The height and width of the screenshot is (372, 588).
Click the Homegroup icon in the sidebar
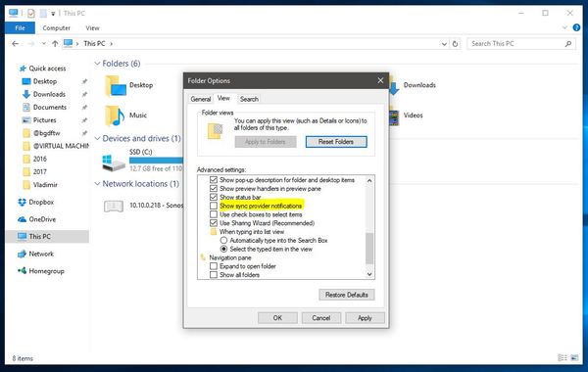click(x=23, y=270)
